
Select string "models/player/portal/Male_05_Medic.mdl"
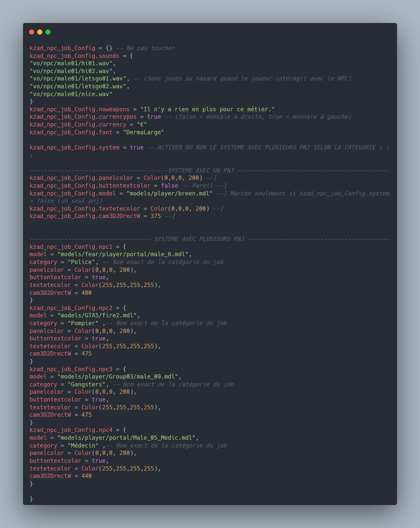coord(126,438)
